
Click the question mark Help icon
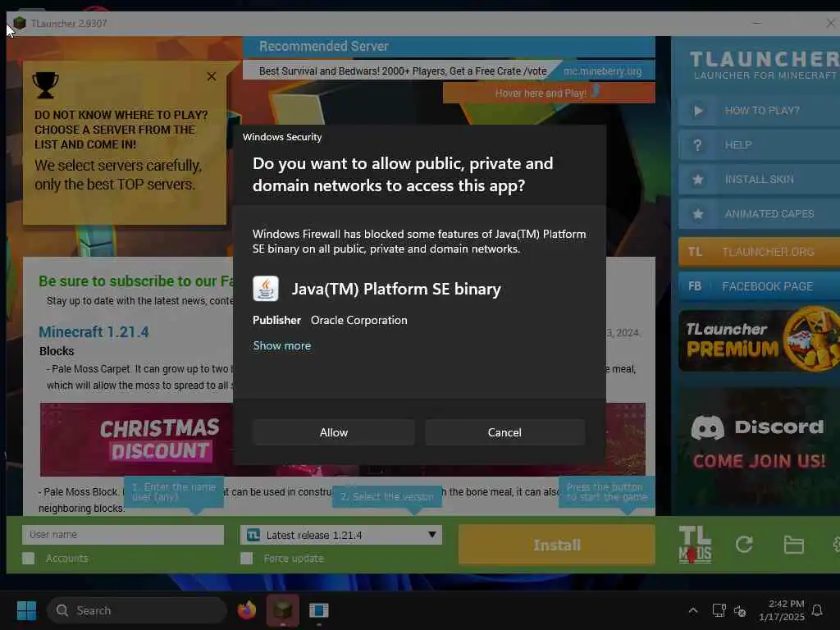pyautogui.click(x=697, y=145)
